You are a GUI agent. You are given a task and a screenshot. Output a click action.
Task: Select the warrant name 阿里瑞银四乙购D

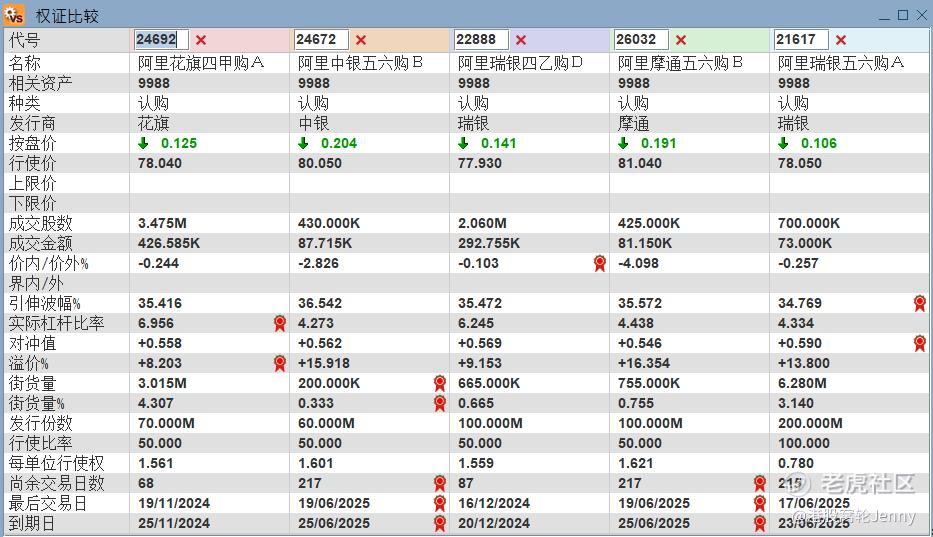pos(521,63)
